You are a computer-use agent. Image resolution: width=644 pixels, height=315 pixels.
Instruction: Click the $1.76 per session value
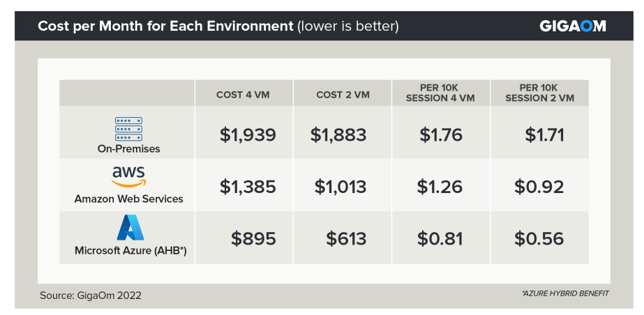coord(441,135)
